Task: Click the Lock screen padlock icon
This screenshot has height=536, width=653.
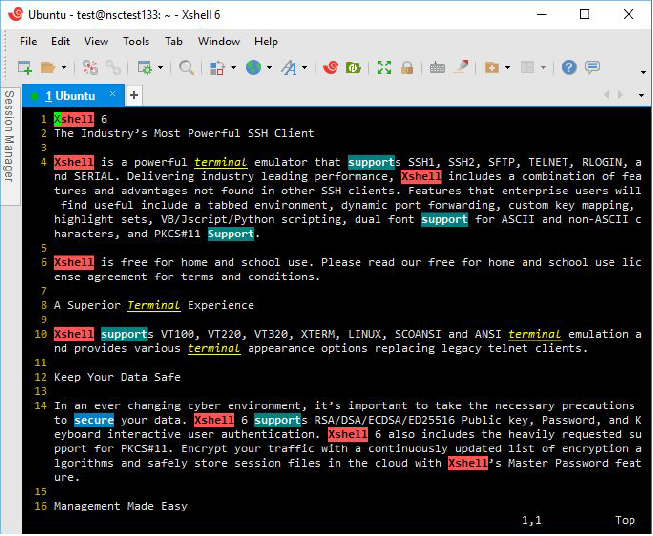Action: pos(407,67)
